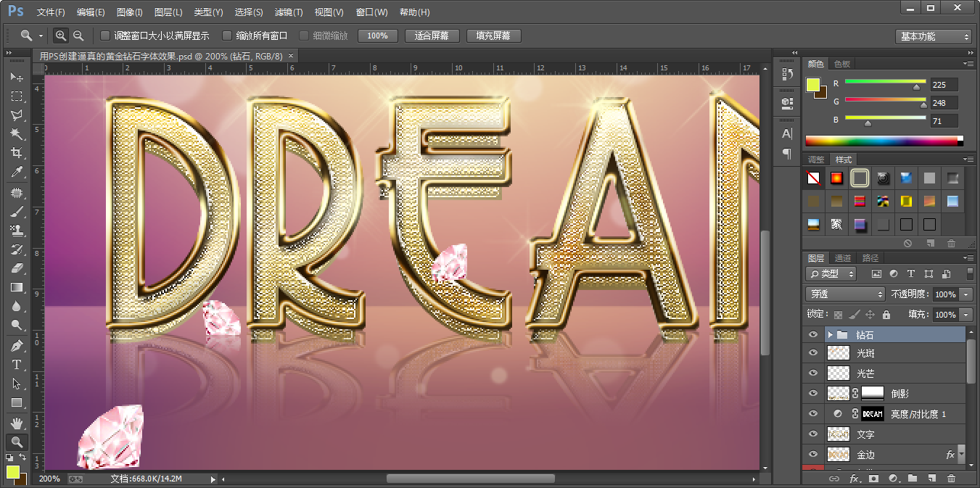Screen dimensions: 980x488
Task: Select the Crop tool
Action: pyautogui.click(x=17, y=153)
